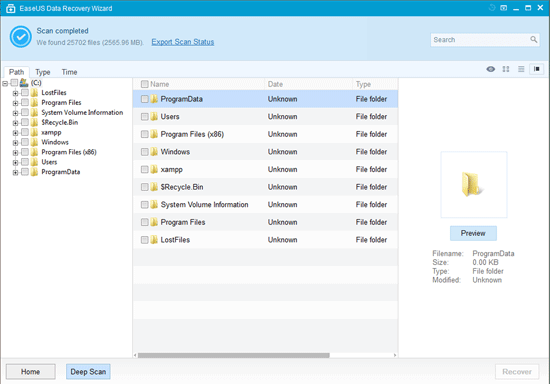Viewport: 550px width, 385px height.
Task: Click the ProgramData folder icon in file list
Action: pyautogui.click(x=154, y=99)
